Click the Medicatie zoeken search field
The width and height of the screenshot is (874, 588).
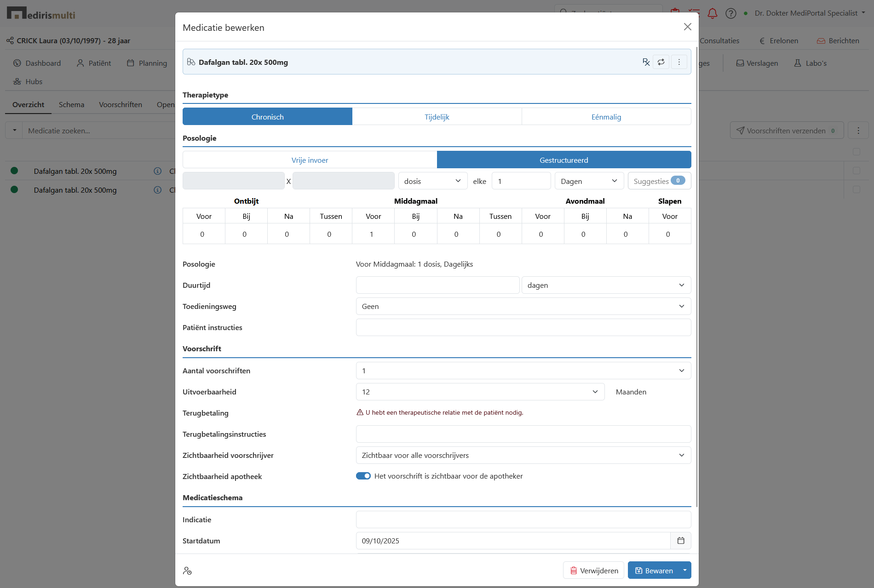click(99, 131)
